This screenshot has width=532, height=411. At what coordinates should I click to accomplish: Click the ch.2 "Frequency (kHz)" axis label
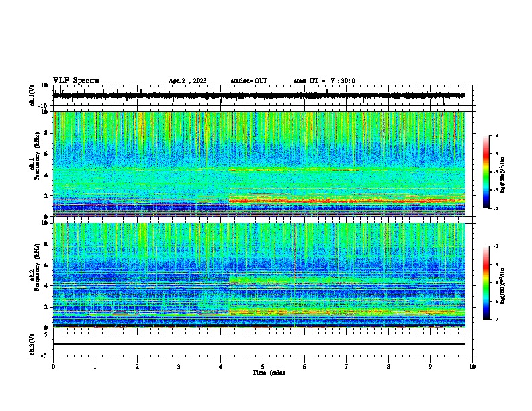[x=37, y=267]
